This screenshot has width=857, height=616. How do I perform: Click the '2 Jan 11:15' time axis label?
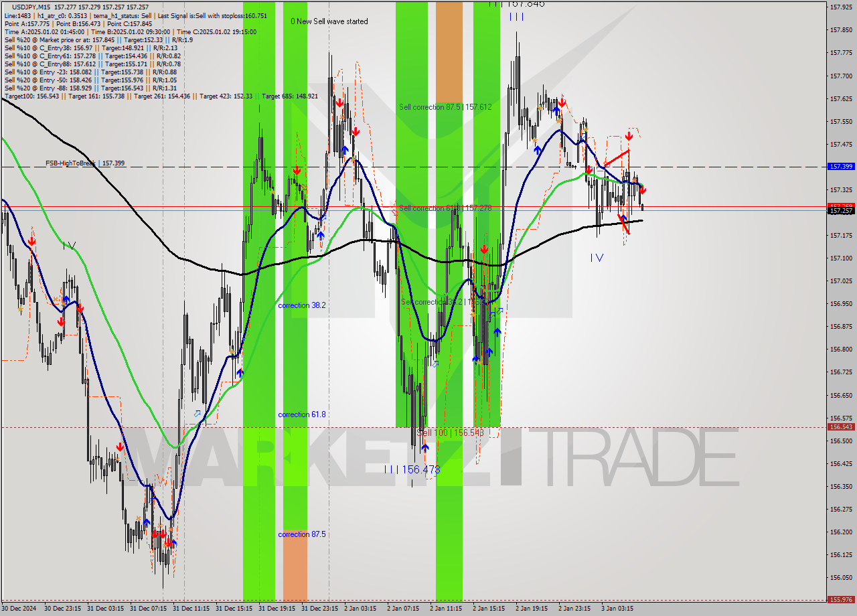click(x=446, y=609)
